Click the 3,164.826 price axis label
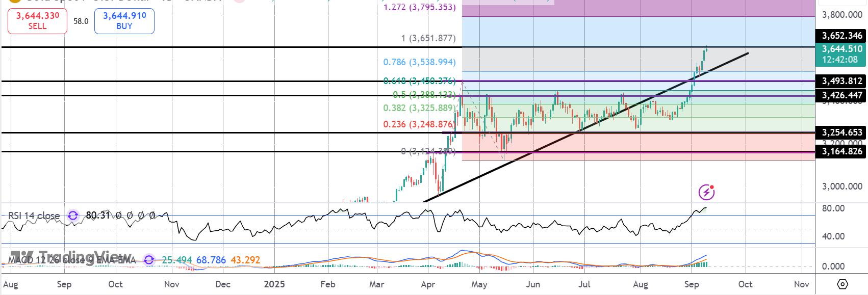The height and width of the screenshot is (295, 868). pos(841,151)
